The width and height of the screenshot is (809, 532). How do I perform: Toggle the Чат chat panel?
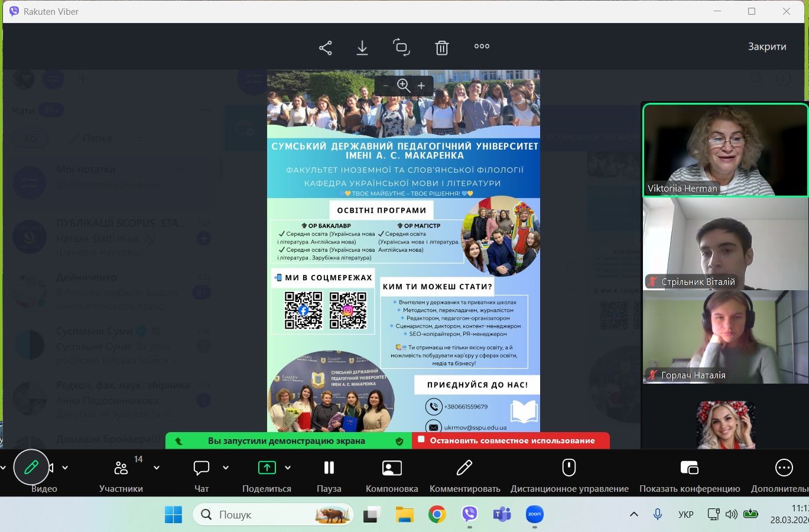pos(202,474)
